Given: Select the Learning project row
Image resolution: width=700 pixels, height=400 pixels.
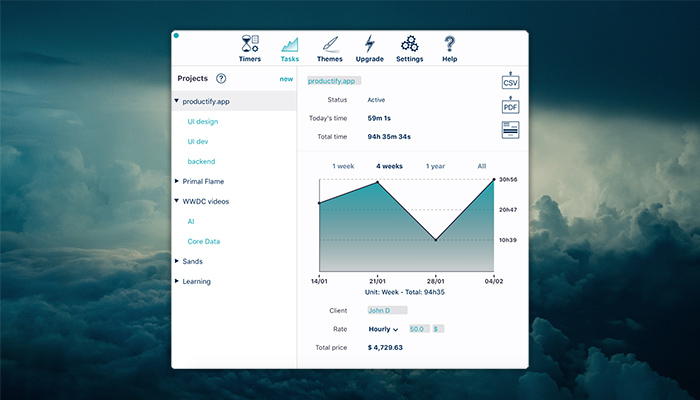Looking at the screenshot, I should click(x=234, y=281).
